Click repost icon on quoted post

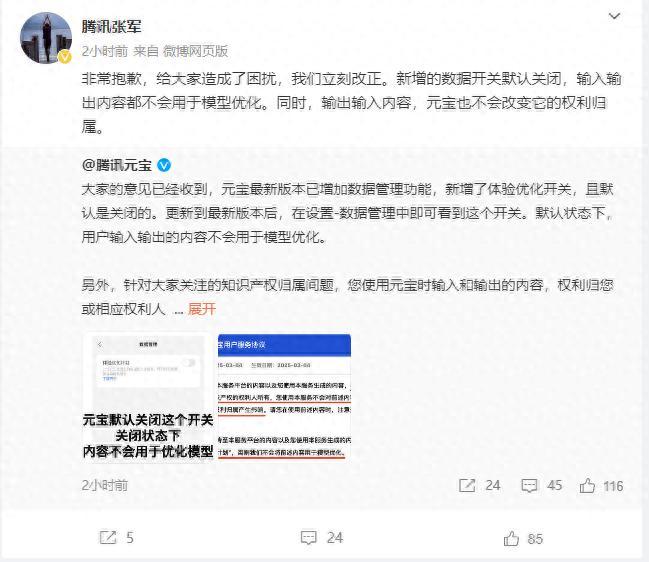(467, 485)
